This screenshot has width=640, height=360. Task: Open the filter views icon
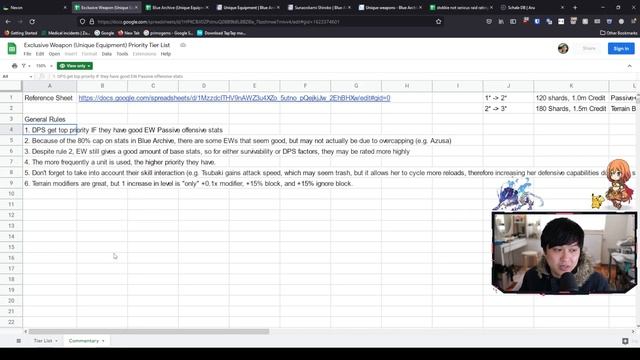pyautogui.click(x=25, y=66)
